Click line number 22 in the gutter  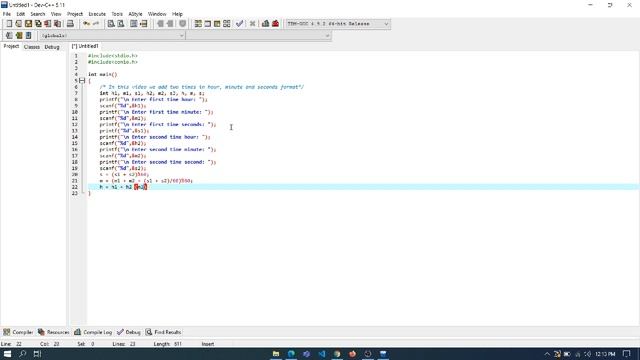[x=75, y=187]
